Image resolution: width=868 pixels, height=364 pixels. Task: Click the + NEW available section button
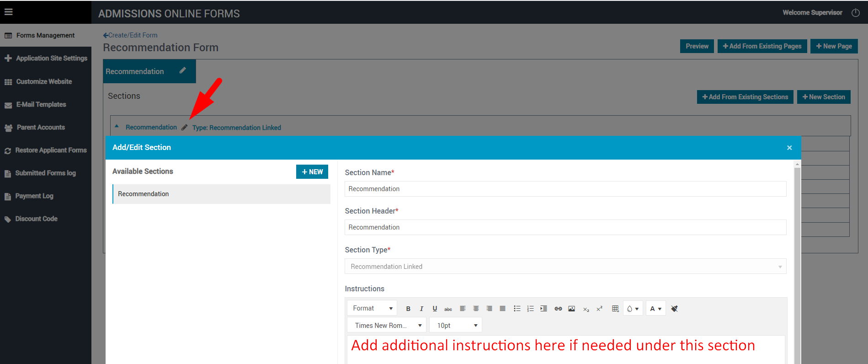point(312,171)
